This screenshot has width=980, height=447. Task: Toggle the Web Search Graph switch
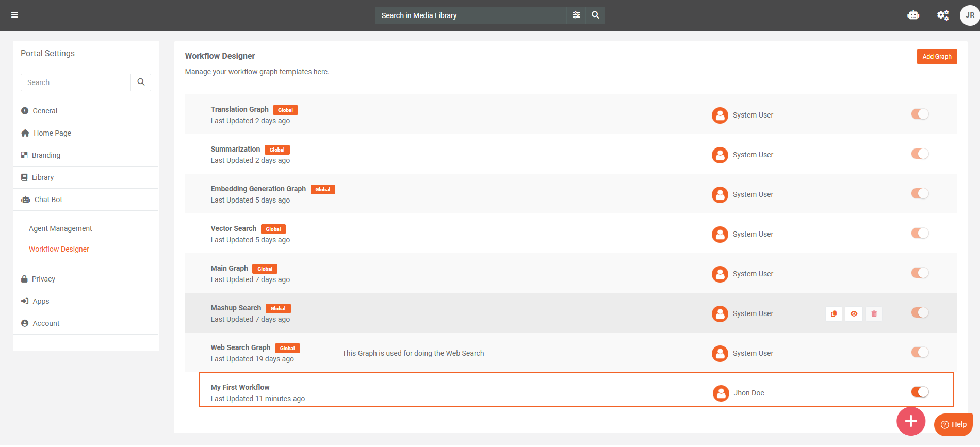pyautogui.click(x=920, y=352)
